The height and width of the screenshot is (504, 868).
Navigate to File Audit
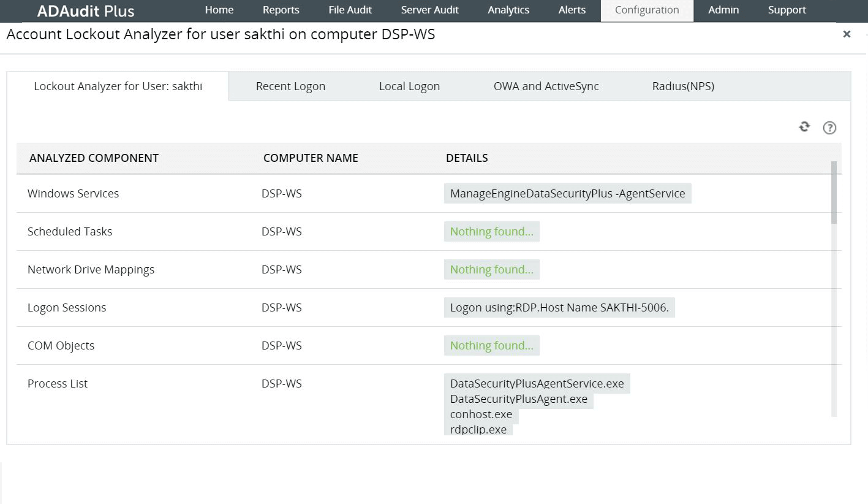(x=350, y=10)
